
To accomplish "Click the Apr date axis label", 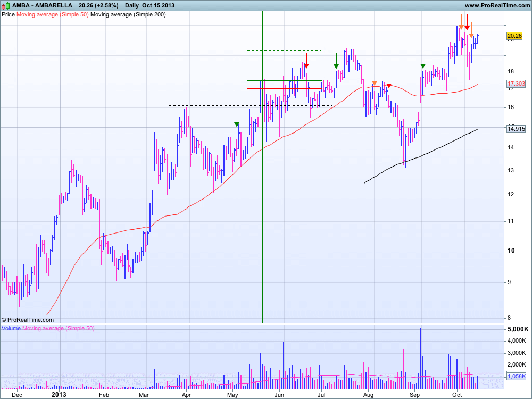I will coord(186,395).
